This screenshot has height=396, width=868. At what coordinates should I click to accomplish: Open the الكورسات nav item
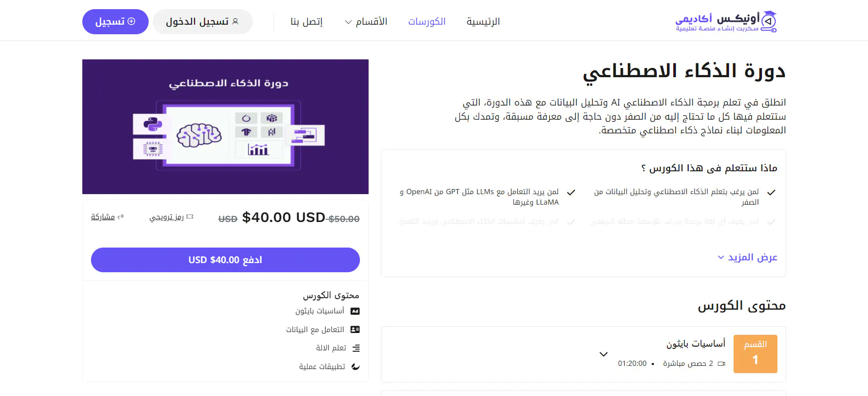pyautogui.click(x=427, y=21)
